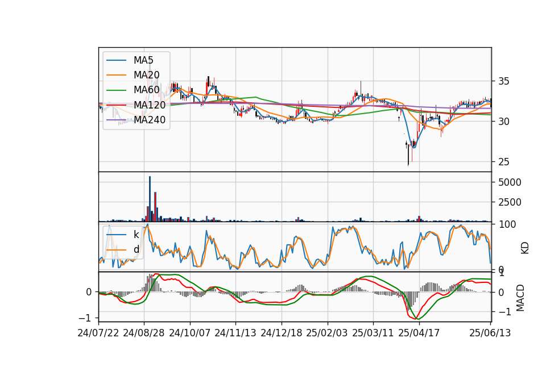Click KD axis value 100
546x392 pixels.
tap(507, 224)
